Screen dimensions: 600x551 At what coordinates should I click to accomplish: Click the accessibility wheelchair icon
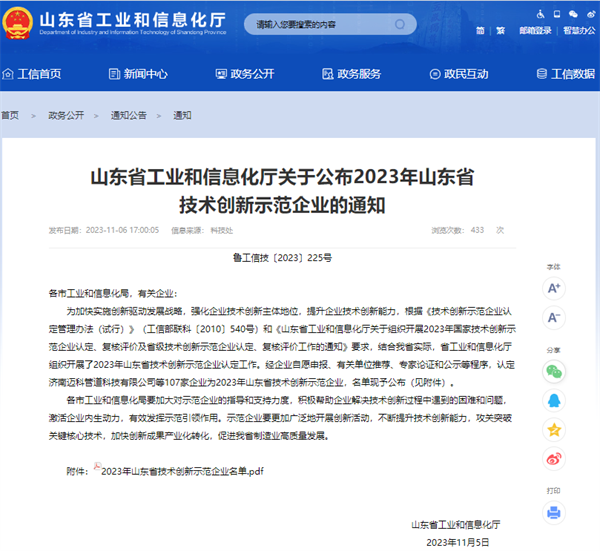click(x=541, y=14)
